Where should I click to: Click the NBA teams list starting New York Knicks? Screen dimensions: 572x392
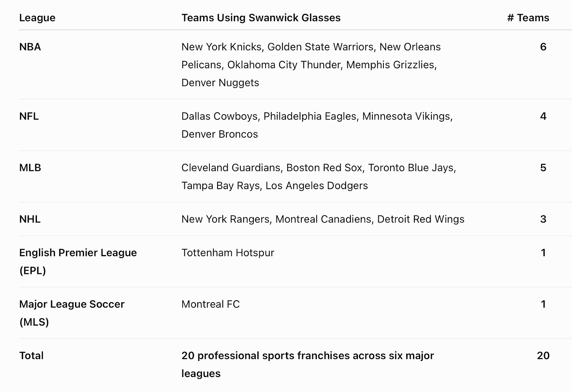(311, 65)
